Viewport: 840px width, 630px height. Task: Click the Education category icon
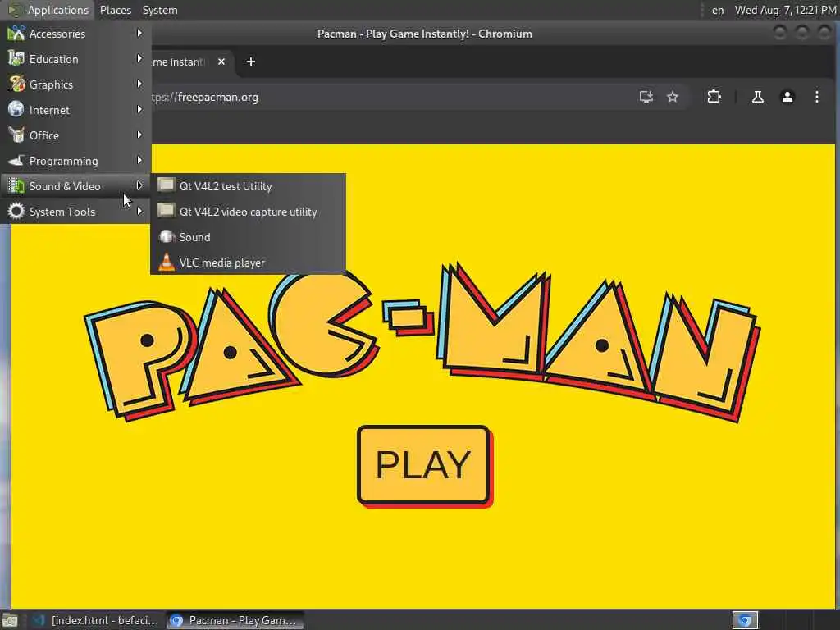(x=16, y=58)
